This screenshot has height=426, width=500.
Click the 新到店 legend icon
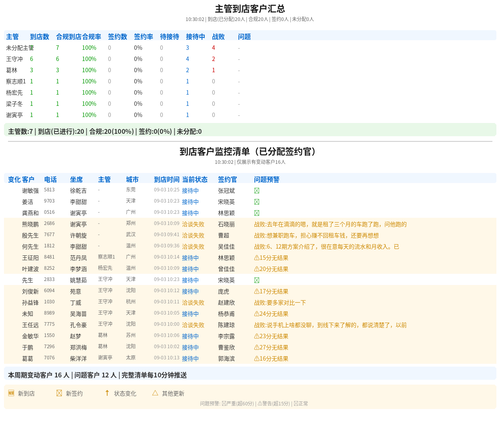[11, 393]
